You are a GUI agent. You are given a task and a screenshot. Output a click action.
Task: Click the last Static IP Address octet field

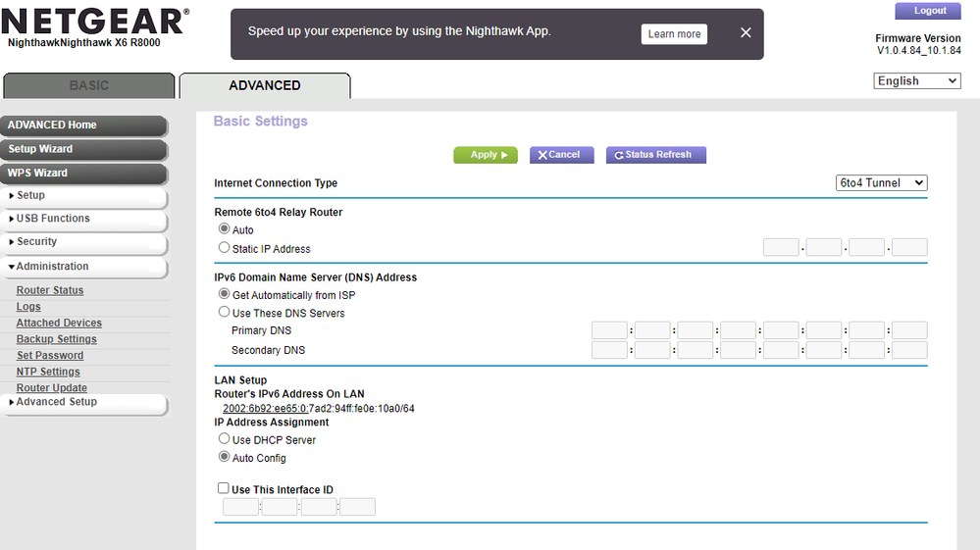click(x=909, y=247)
